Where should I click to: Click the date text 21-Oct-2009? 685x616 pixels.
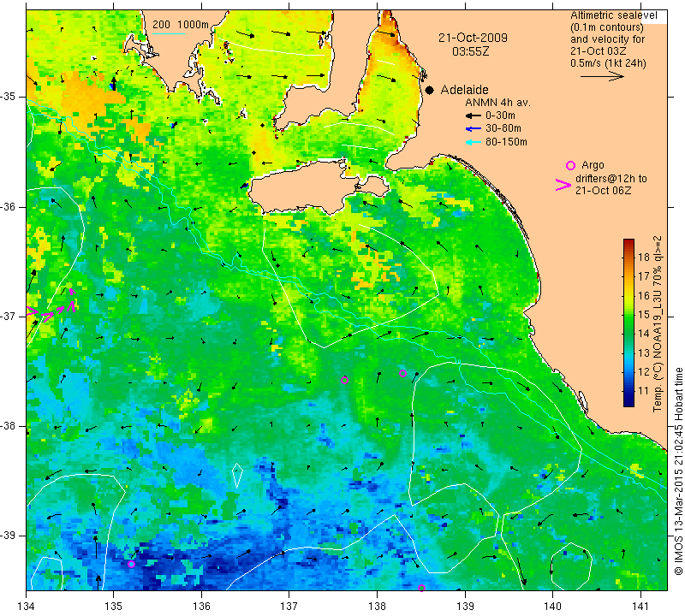(474, 38)
